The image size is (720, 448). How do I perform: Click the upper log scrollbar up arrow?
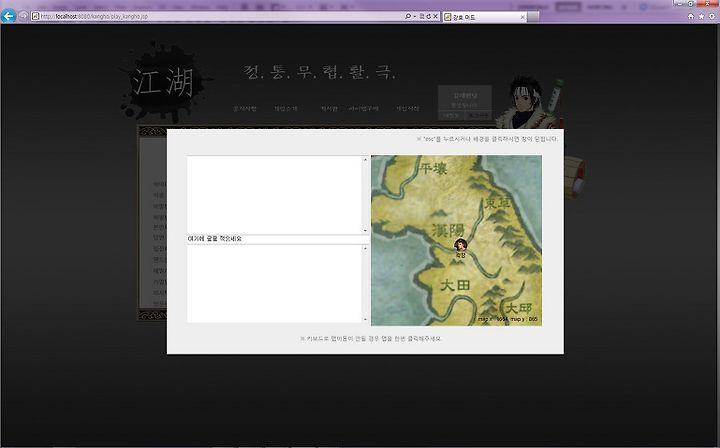[366, 159]
